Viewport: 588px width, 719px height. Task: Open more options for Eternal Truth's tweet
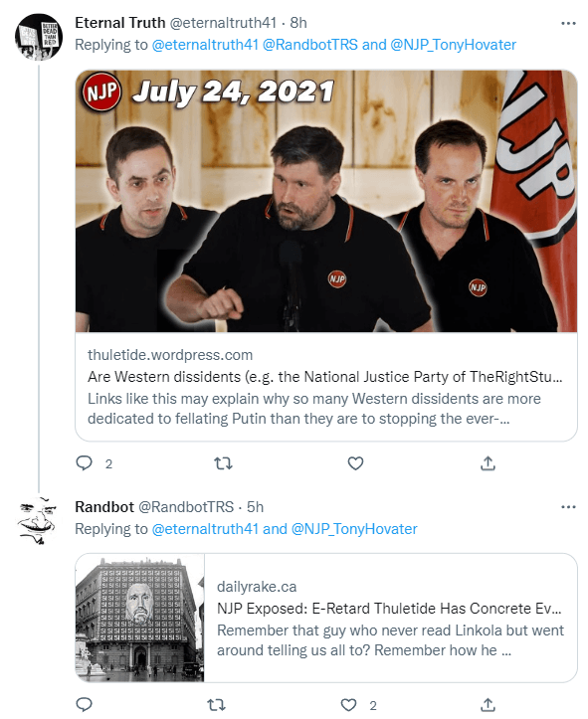click(x=568, y=23)
